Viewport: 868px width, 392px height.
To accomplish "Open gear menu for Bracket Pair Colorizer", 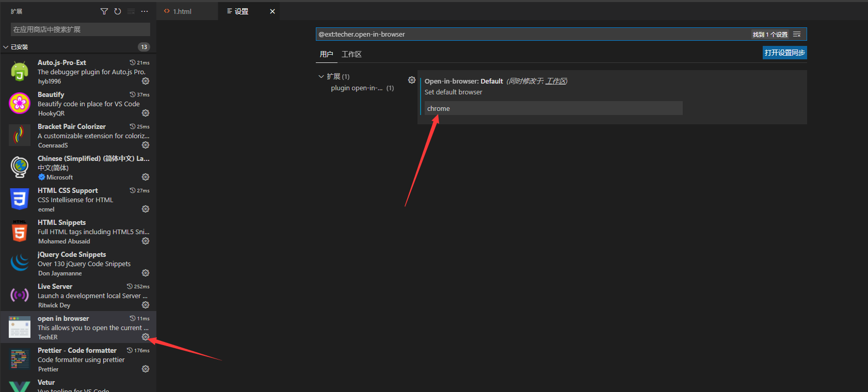I will pos(146,145).
